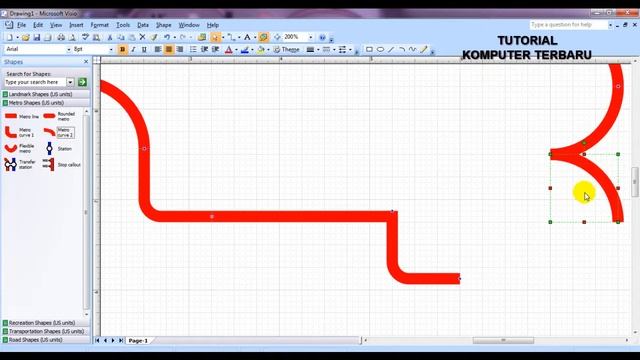Open Landmark Shapes (US units) stencil
Viewport: 640px width, 360px height.
(46, 94)
